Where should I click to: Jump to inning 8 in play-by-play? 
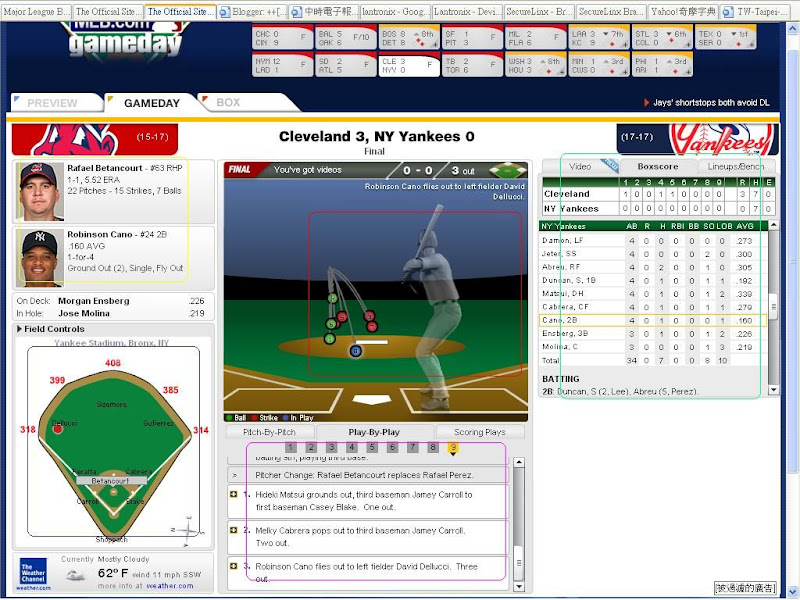tap(433, 447)
